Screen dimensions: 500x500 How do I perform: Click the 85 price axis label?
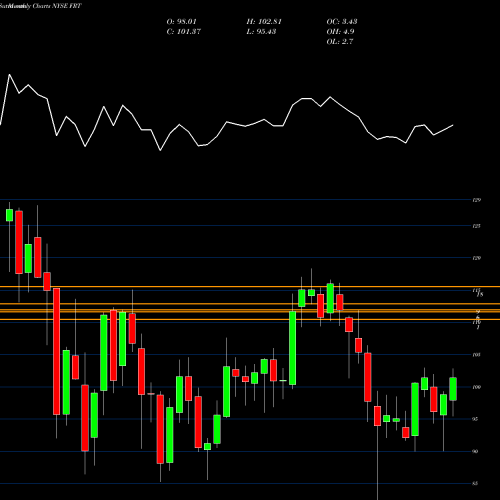[475, 483]
